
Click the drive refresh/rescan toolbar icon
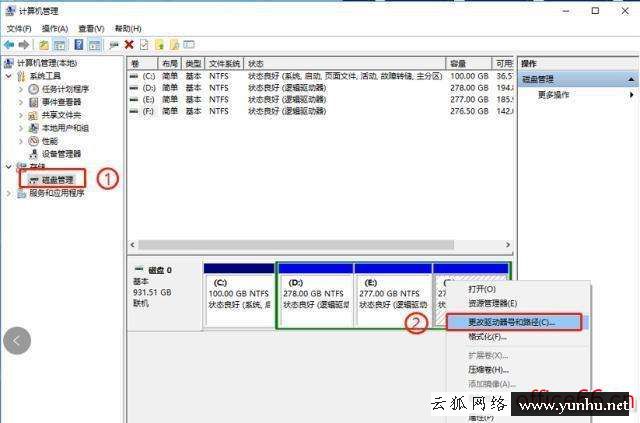point(113,45)
